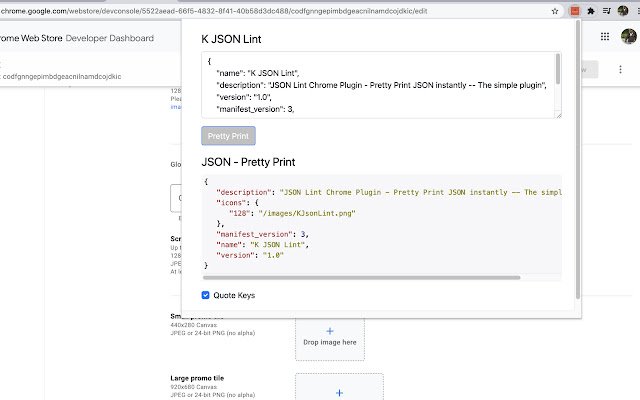This screenshot has width=640, height=400.
Task: Click the bookmark star icon in address bar
Action: click(555, 11)
